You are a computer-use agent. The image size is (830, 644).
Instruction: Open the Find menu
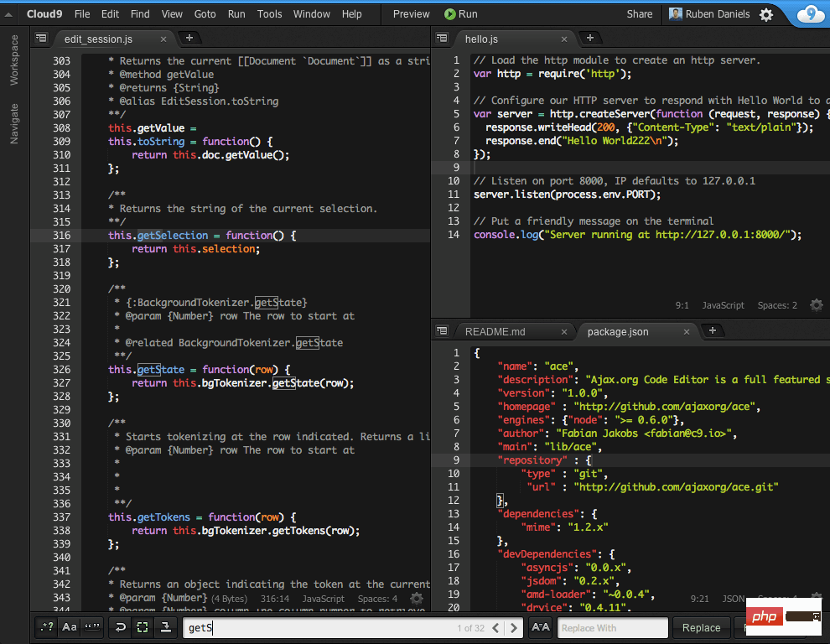coord(140,14)
